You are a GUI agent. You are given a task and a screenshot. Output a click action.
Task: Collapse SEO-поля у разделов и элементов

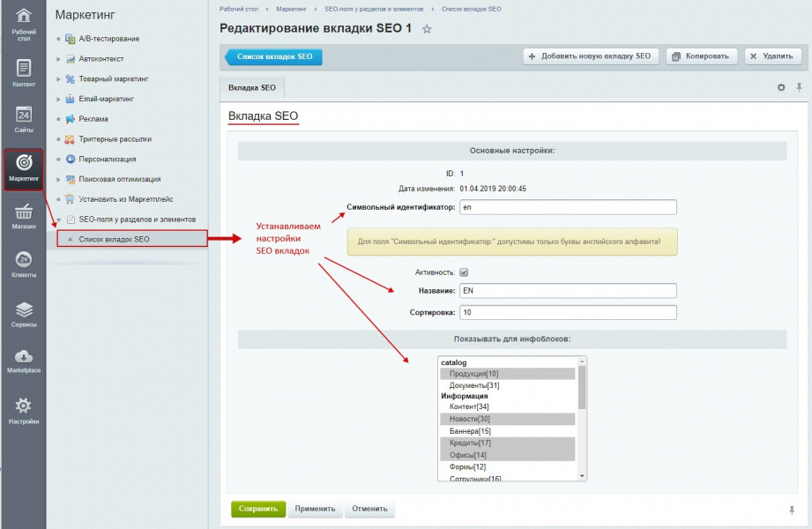coord(58,219)
